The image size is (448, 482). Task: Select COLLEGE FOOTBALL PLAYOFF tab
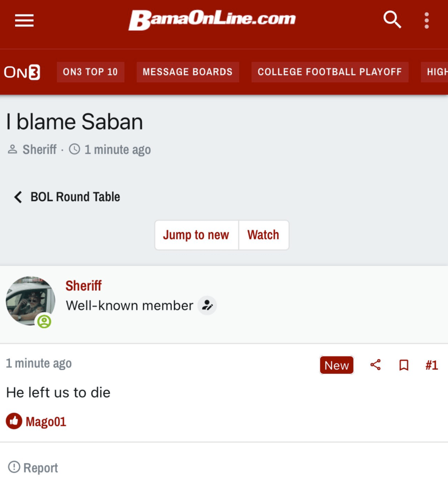coord(329,72)
